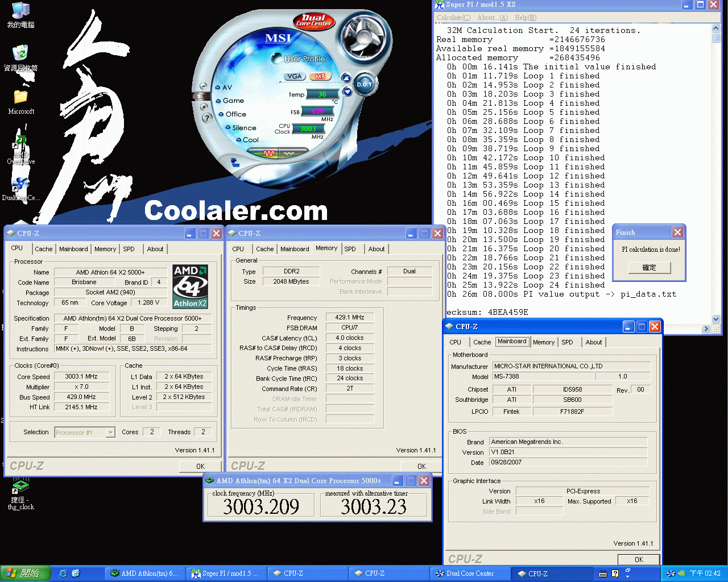Switch to Mainboard tab in left CPU-Z window
Image resolution: width=728 pixels, height=582 pixels.
coord(73,249)
